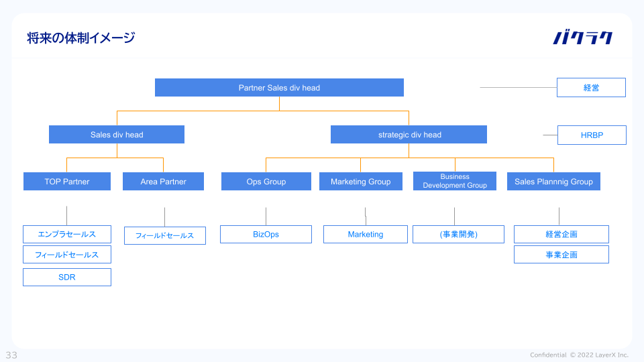Select the (事業開発) box
The image size is (644, 362).
click(458, 235)
